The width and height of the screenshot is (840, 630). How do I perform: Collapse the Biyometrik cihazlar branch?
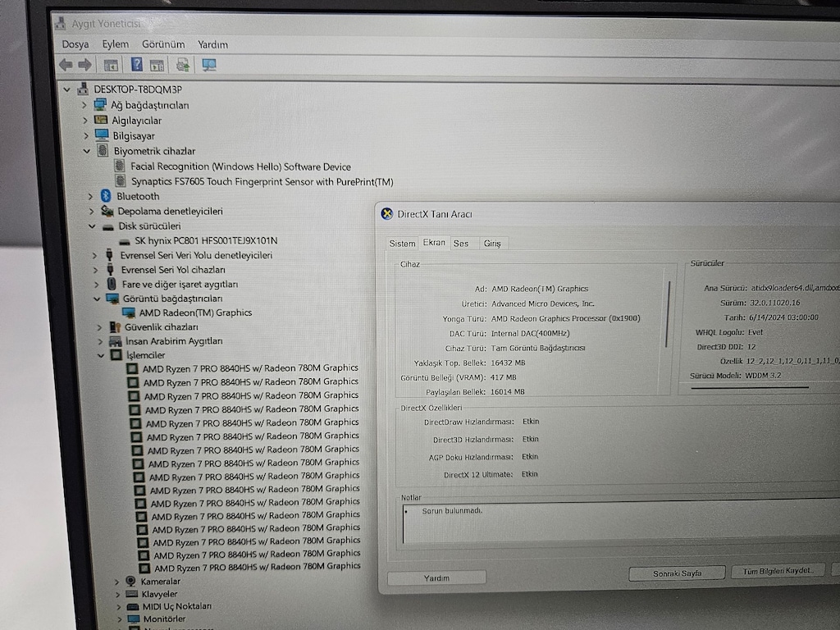[x=86, y=152]
